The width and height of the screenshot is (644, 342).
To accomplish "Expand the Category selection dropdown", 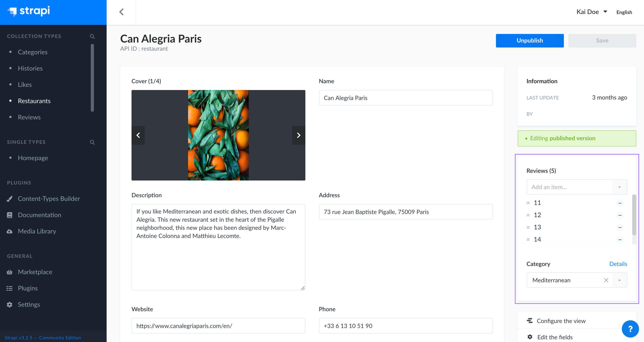I will (620, 280).
